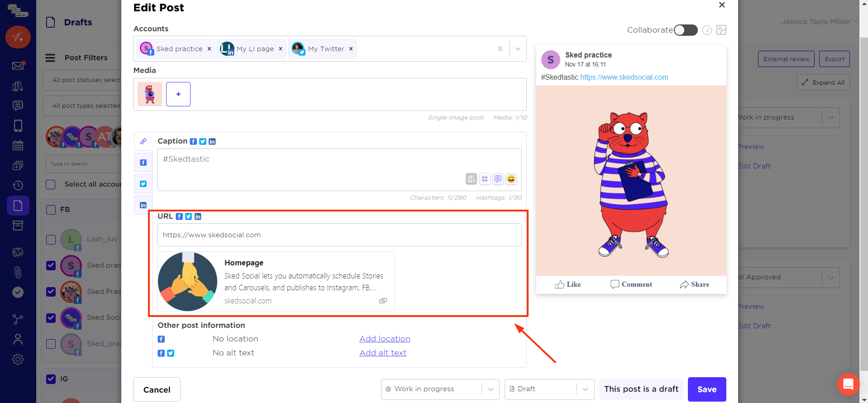Open All post statuses filter dropdown

coord(83,80)
